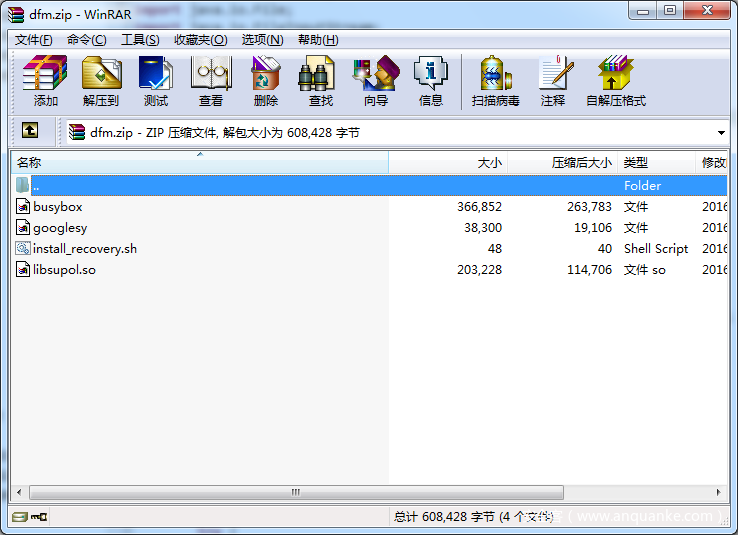
Task: Click the drive icon in status bar
Action: point(20,517)
